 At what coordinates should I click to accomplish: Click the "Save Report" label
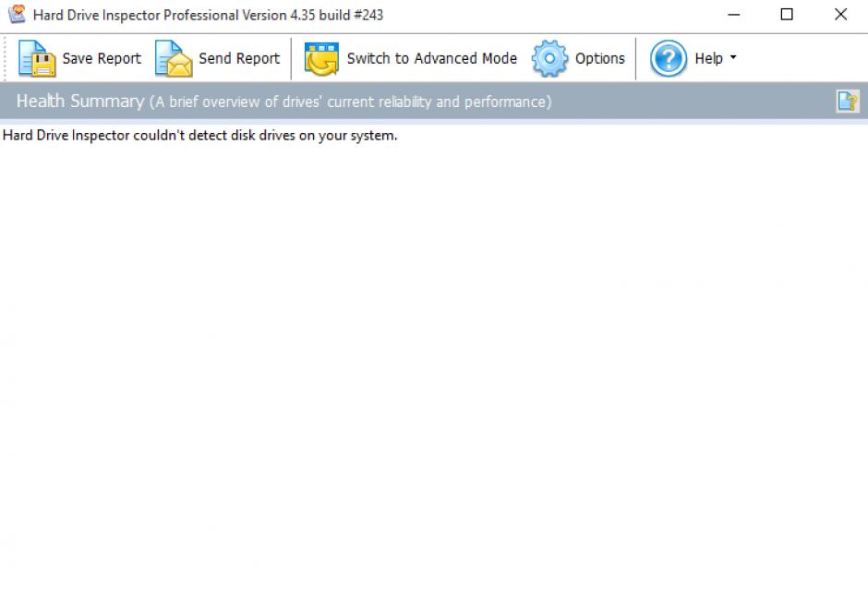click(x=102, y=58)
